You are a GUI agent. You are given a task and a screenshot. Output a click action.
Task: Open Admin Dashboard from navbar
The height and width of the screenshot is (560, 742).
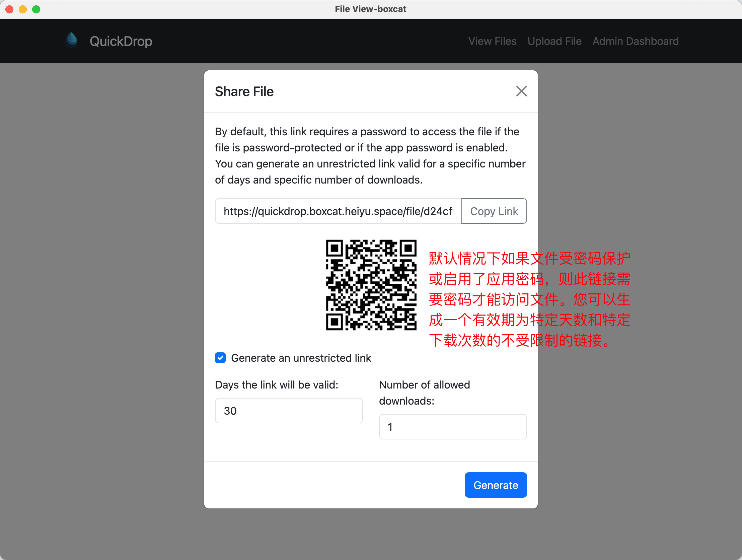pyautogui.click(x=635, y=41)
